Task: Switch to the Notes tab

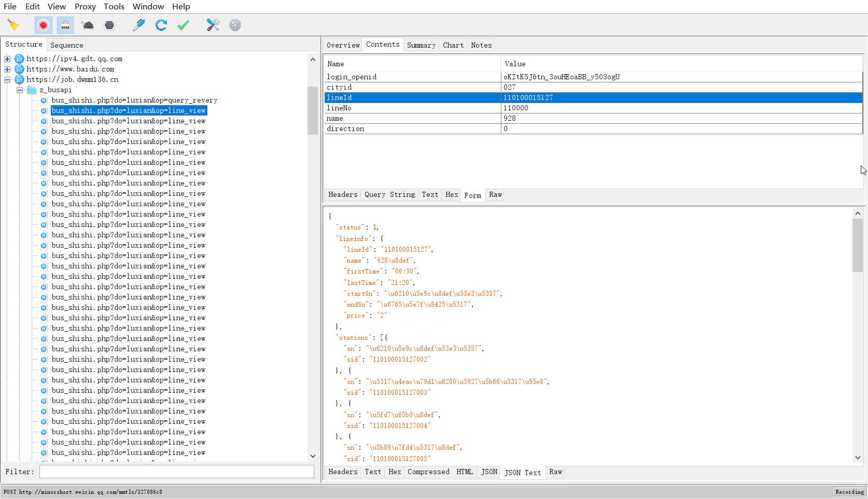Action: (x=481, y=45)
